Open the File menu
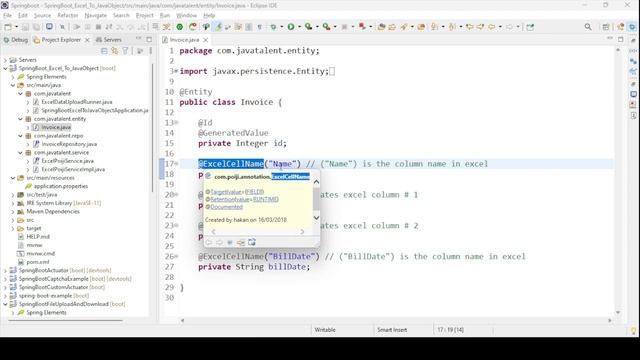Viewport: 640px width, 360px height. coord(7,15)
